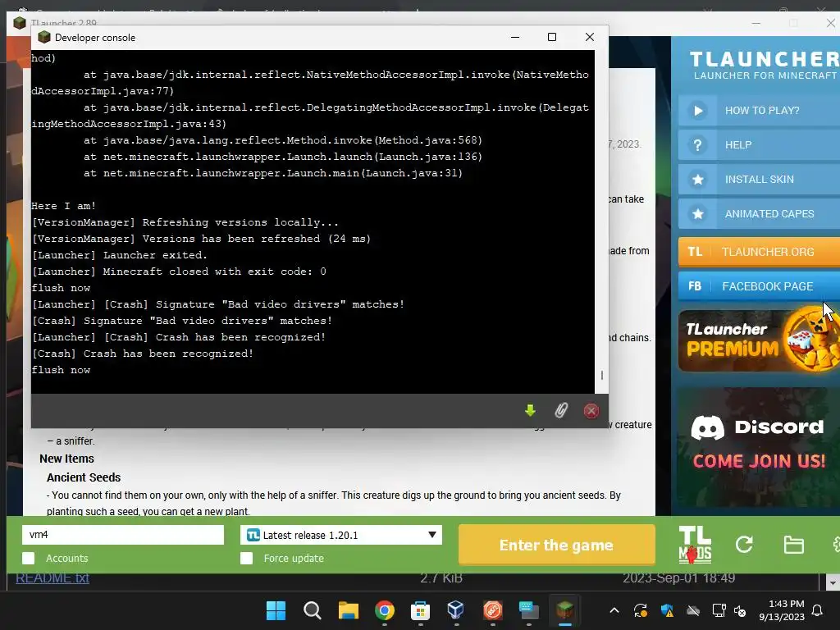Toggle the Accounts checkbox

tap(29, 558)
